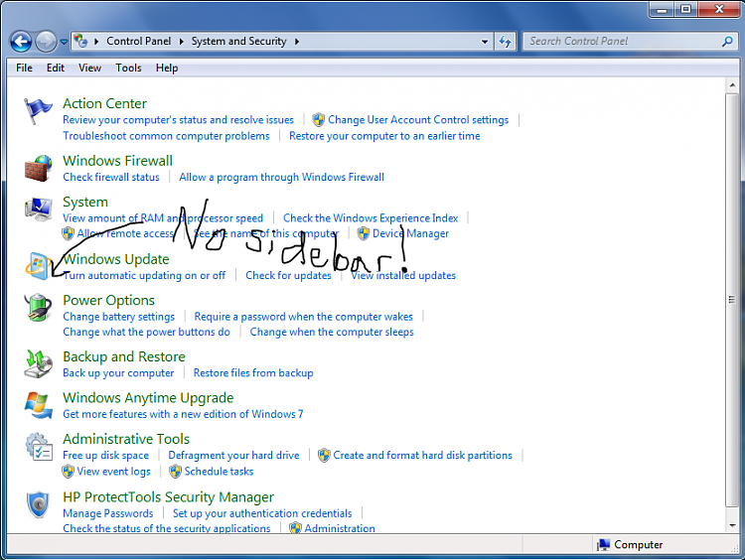Open Troubleshoot common computer problems link
The width and height of the screenshot is (745, 560).
tap(166, 136)
